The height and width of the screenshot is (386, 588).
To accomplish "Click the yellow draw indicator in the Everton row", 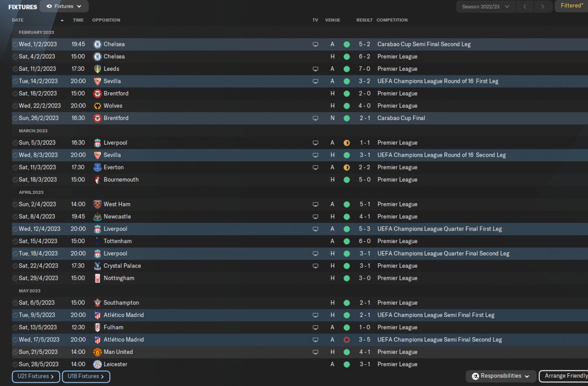I will [x=346, y=167].
